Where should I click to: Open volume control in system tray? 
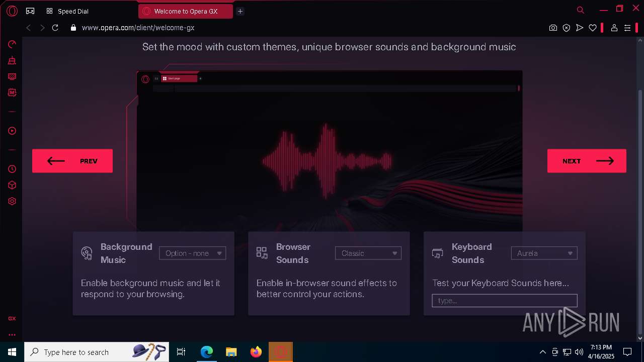tap(579, 352)
